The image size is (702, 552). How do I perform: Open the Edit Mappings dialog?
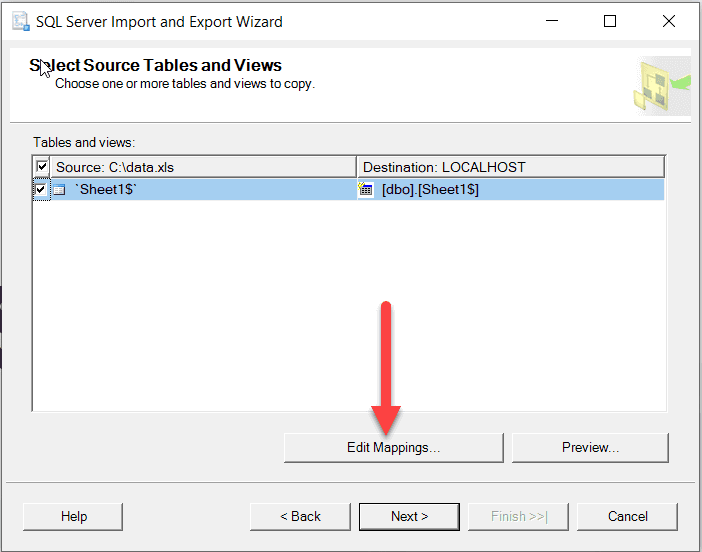(x=393, y=448)
